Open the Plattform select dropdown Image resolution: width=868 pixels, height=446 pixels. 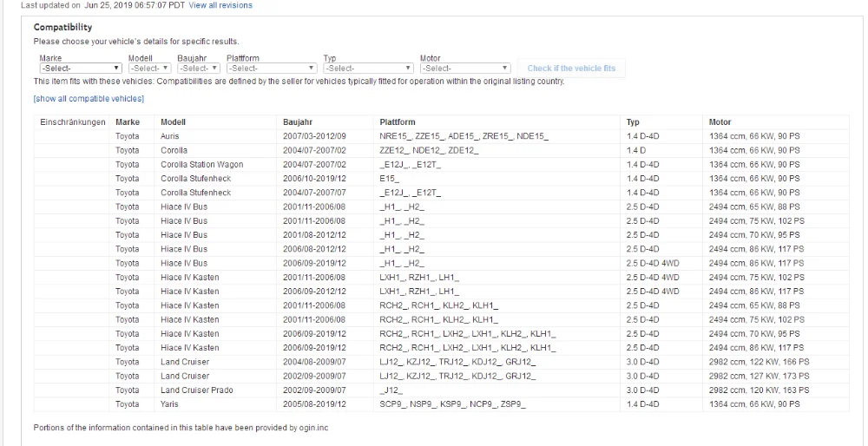(x=271, y=68)
